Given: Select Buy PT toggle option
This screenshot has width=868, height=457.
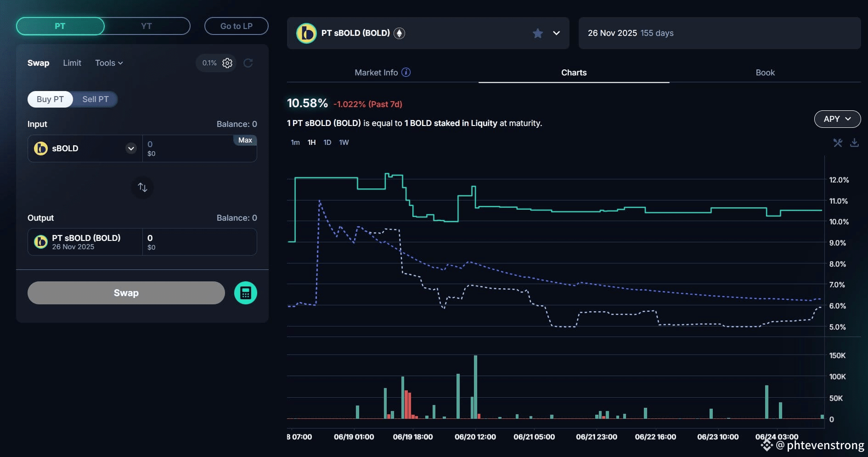Looking at the screenshot, I should click(50, 99).
